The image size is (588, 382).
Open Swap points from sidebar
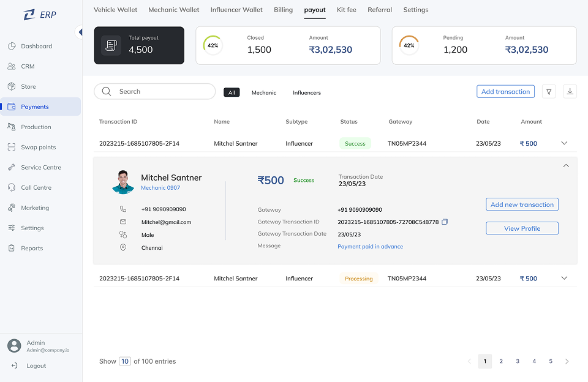pos(38,147)
